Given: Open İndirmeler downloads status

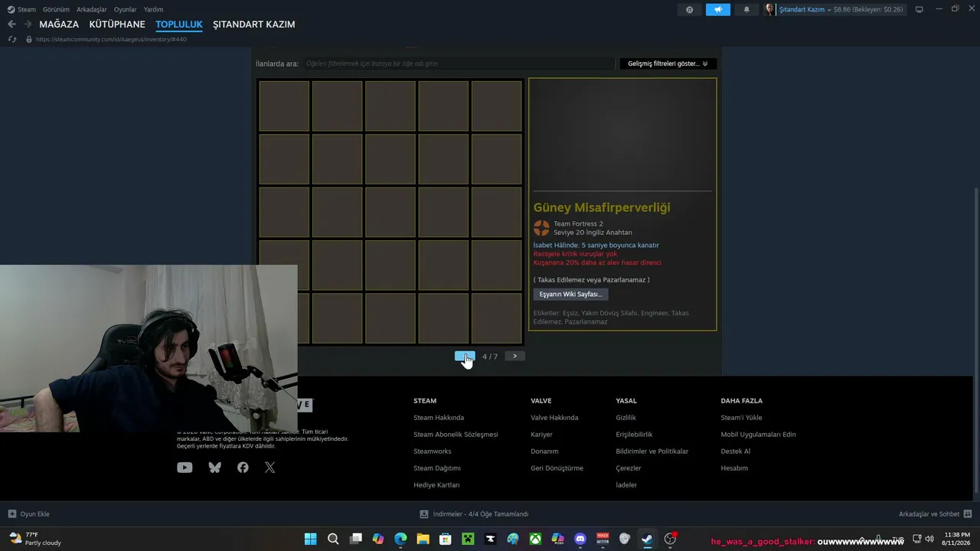Looking at the screenshot, I should click(x=481, y=514).
